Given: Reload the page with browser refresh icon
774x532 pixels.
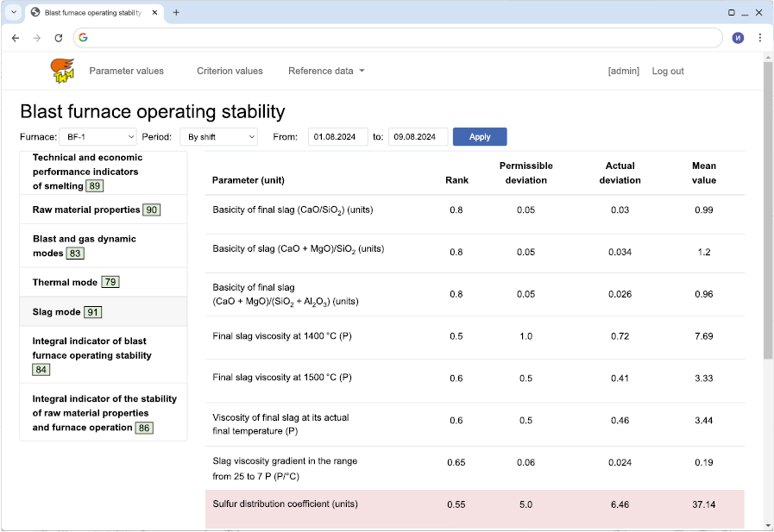Looking at the screenshot, I should pyautogui.click(x=59, y=38).
